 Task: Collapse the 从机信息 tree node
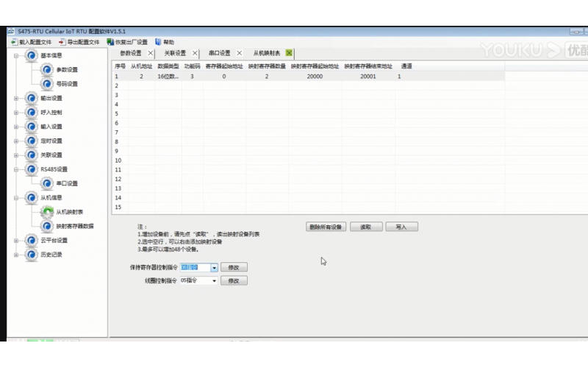click(16, 198)
